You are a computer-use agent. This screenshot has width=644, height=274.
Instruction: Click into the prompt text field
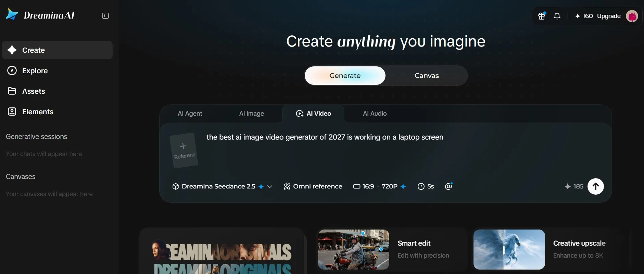click(404, 151)
